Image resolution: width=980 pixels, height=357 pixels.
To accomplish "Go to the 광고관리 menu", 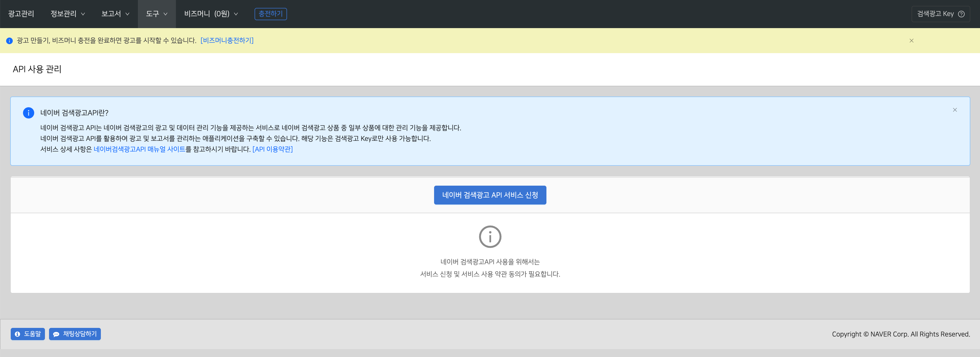I will click(21, 14).
